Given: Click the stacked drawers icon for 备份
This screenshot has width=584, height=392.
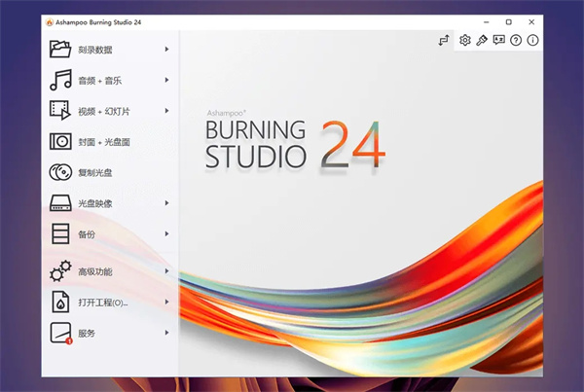Looking at the screenshot, I should pyautogui.click(x=60, y=233).
